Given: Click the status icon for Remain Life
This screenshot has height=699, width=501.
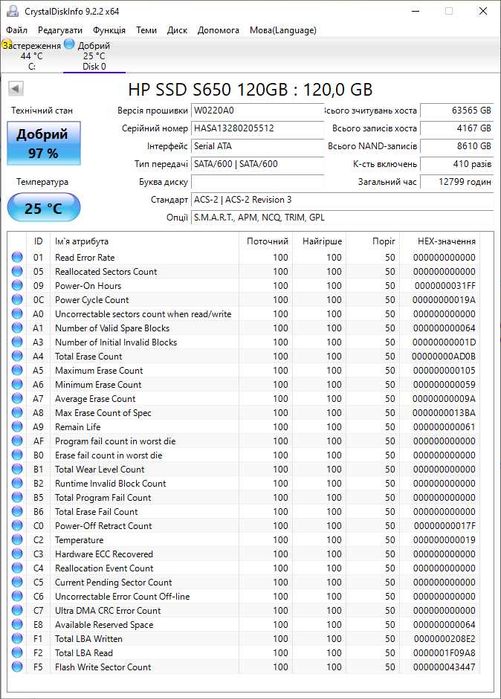Looking at the screenshot, I should point(17,427).
